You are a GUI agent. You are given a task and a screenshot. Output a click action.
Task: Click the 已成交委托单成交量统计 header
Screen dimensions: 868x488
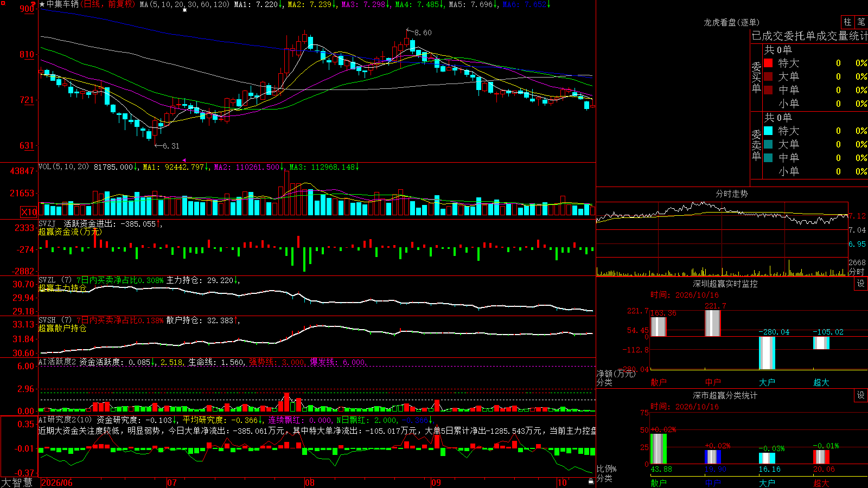point(809,36)
